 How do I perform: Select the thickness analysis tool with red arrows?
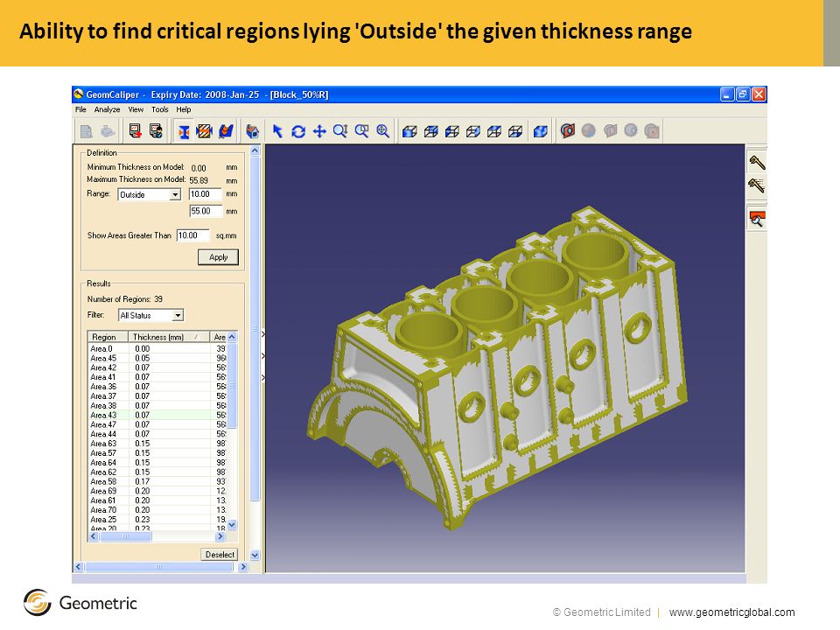point(184,131)
